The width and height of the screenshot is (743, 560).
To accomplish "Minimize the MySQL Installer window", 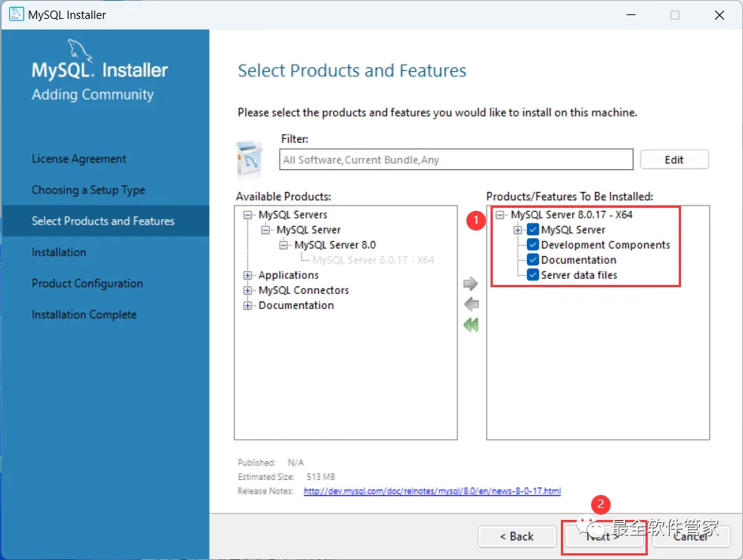I will click(x=631, y=14).
